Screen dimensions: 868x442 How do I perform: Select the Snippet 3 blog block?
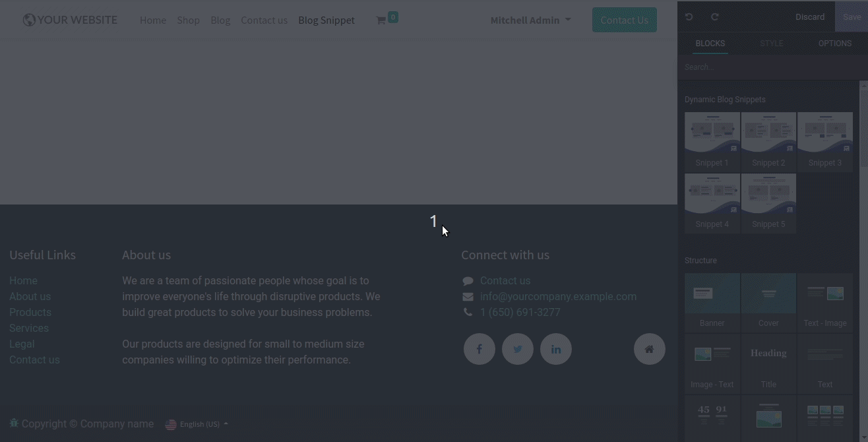pyautogui.click(x=825, y=141)
